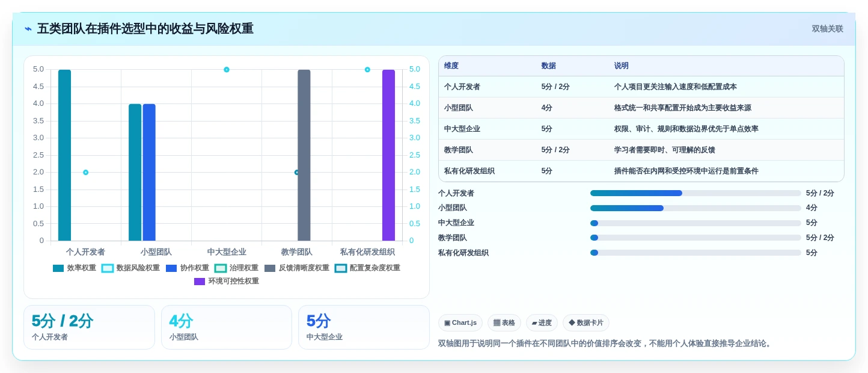Click the teal 小型团队 效率权重 bar

click(135, 172)
